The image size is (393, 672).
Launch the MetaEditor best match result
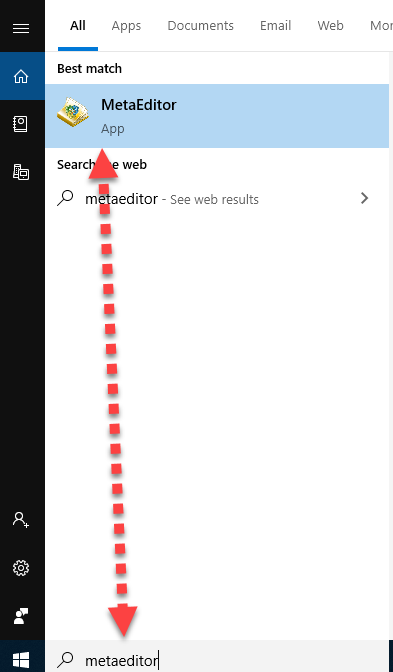(x=217, y=116)
